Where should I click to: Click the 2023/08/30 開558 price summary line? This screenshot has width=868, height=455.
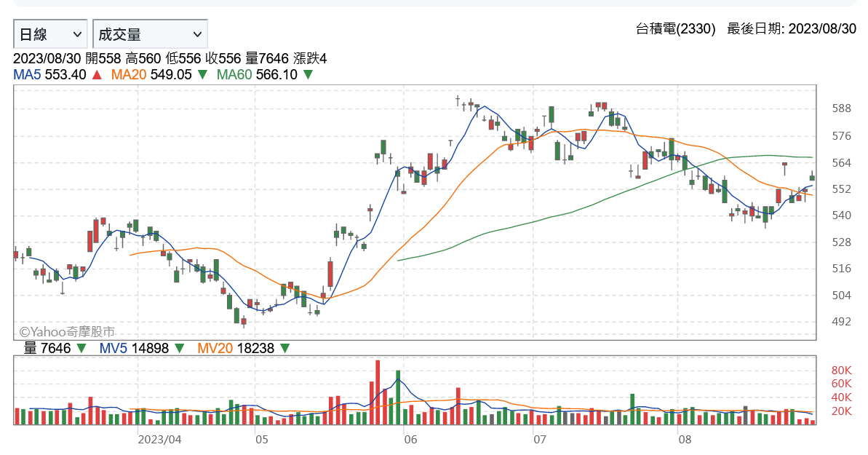(170, 58)
